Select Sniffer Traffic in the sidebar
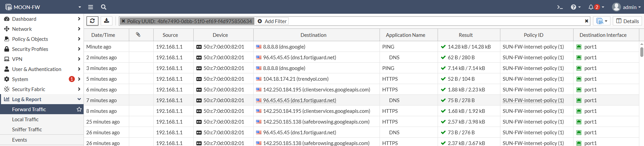The width and height of the screenshot is (644, 146). coord(42,130)
